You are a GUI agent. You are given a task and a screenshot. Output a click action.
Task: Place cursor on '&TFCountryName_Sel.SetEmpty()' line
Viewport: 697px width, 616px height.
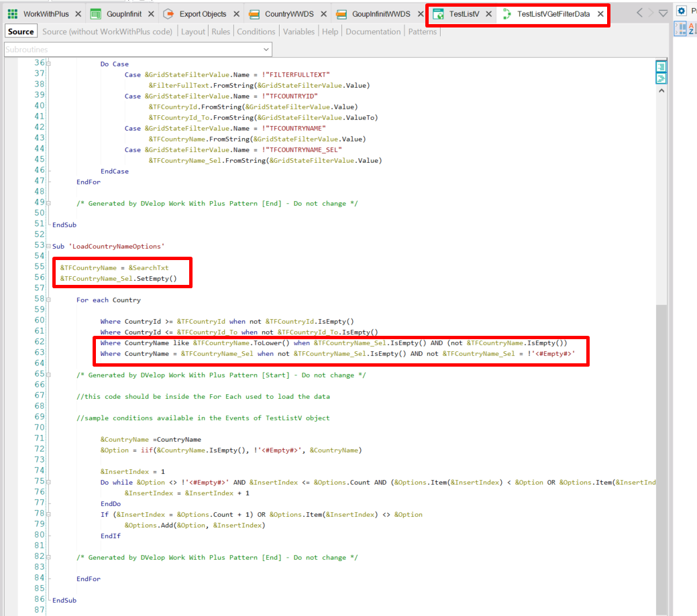pos(118,278)
